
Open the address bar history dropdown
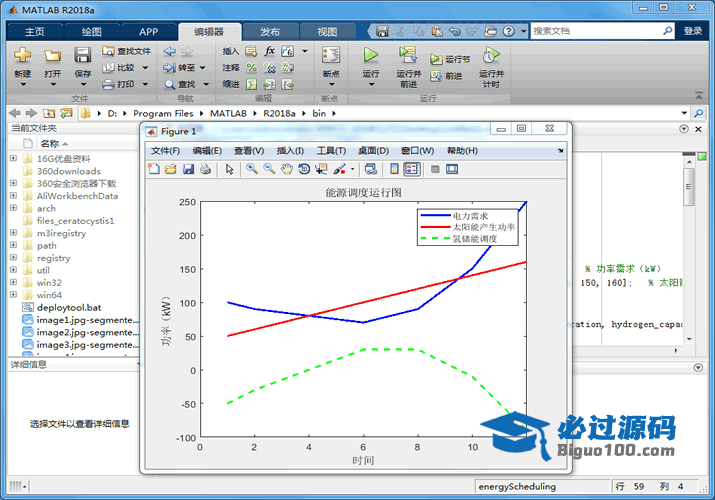[684, 113]
